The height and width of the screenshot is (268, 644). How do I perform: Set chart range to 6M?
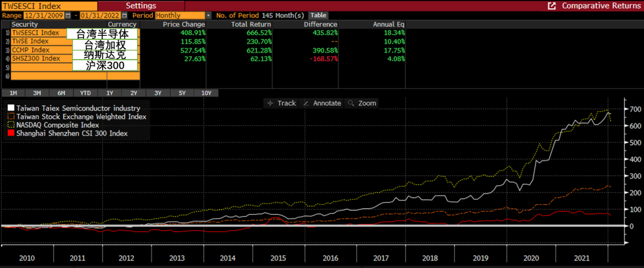pos(61,93)
